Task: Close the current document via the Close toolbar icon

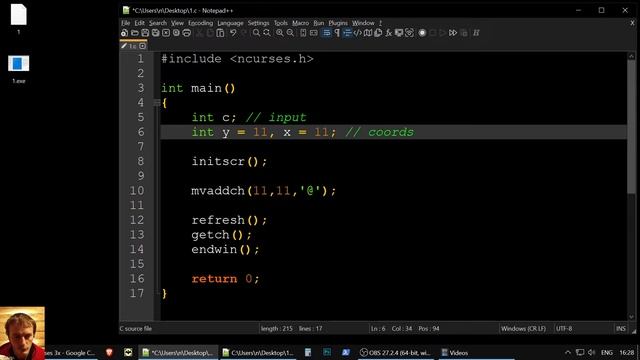Action: pos(166,33)
